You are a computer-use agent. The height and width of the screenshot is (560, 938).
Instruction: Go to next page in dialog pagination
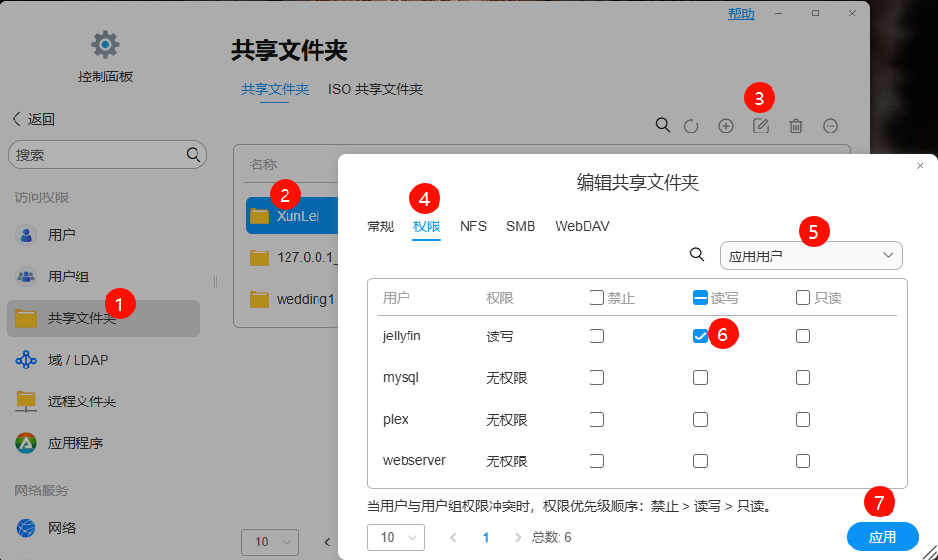[518, 538]
